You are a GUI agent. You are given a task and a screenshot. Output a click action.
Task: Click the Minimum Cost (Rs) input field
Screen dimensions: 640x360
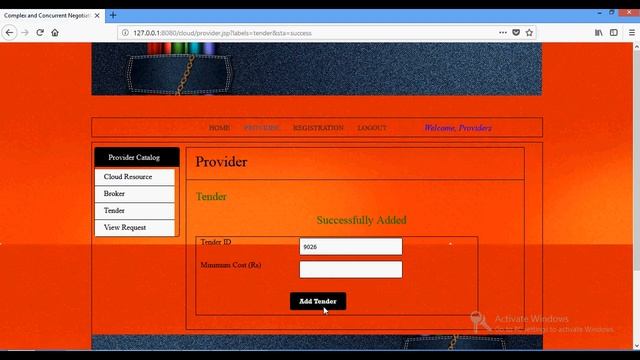point(351,269)
